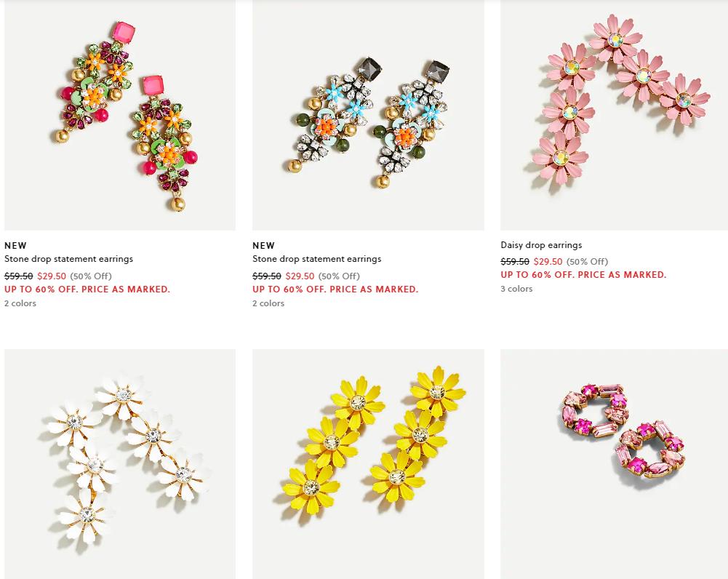
Task: Click promo text under Daisy drop earrings
Action: point(583,275)
